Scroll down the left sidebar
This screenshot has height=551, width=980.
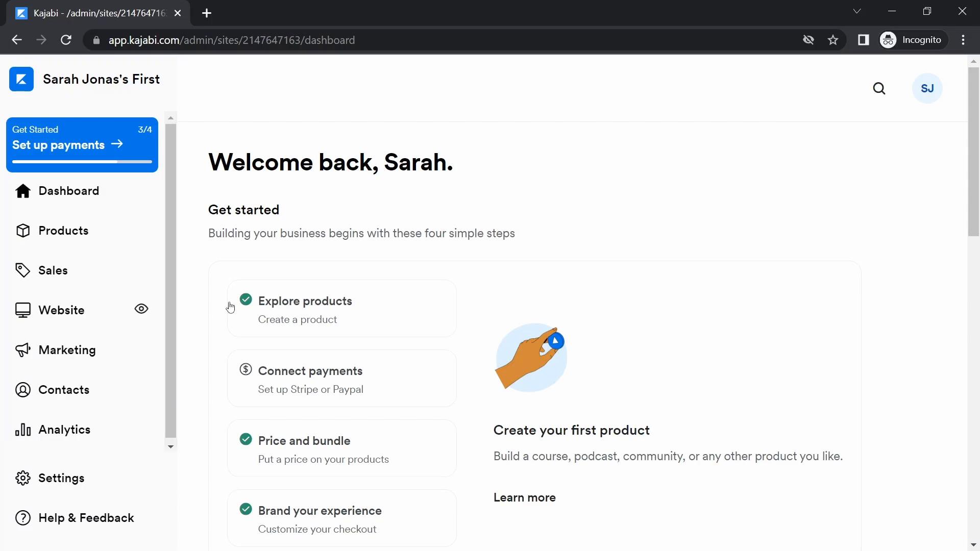[x=170, y=445]
